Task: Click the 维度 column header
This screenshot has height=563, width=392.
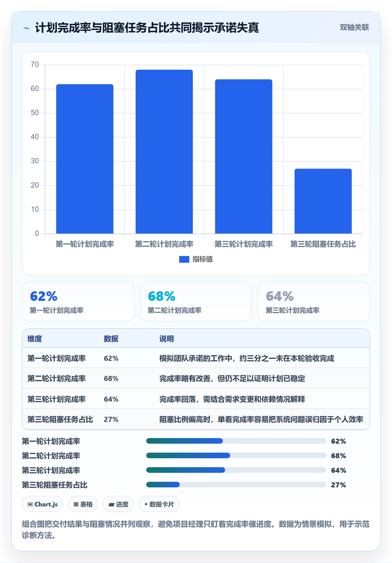Action: [35, 339]
